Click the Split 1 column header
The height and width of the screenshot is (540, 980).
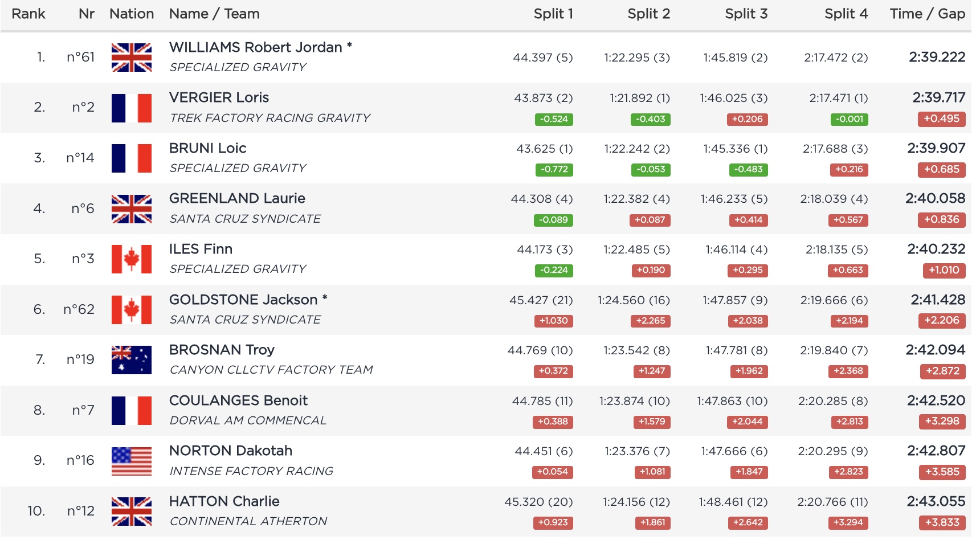pyautogui.click(x=553, y=14)
